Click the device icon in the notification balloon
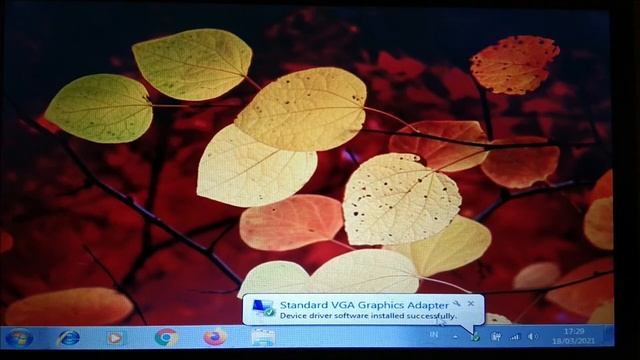This screenshot has height=360, width=640. pos(263,308)
